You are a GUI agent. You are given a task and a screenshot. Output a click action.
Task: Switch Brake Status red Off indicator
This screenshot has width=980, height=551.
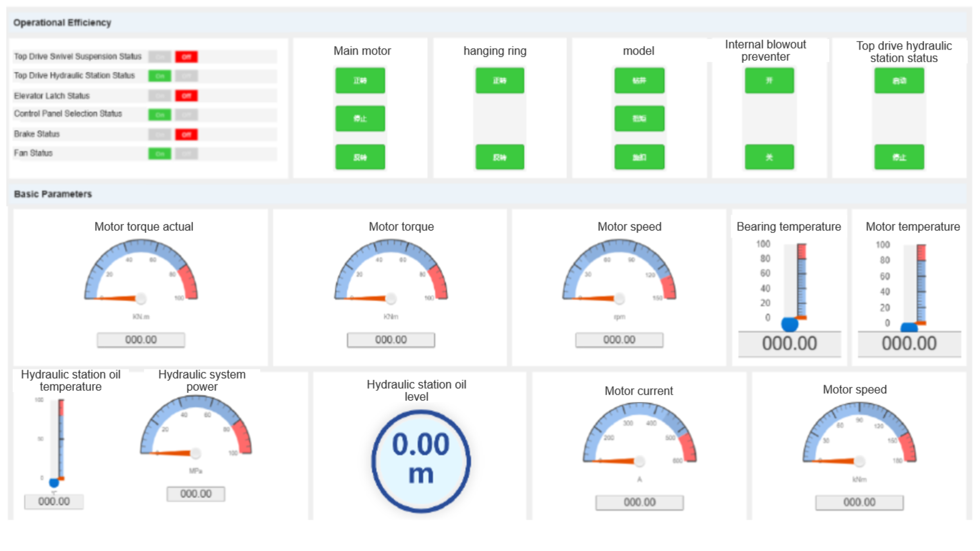(186, 134)
